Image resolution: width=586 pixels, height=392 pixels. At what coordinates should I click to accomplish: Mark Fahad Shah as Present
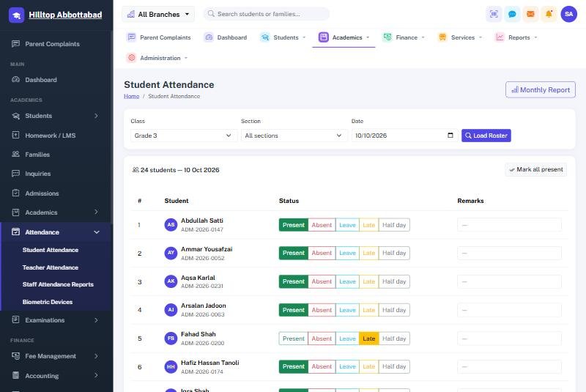tap(294, 339)
